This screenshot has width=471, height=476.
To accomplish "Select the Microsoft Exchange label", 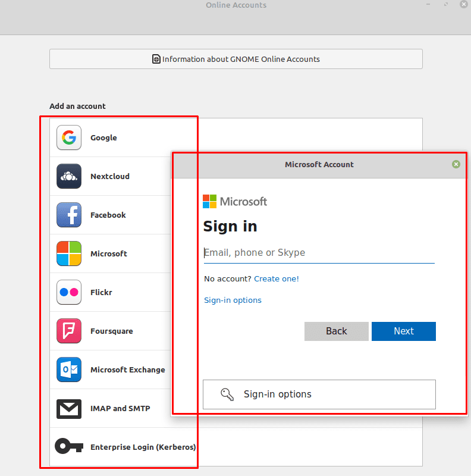I will coord(128,369).
